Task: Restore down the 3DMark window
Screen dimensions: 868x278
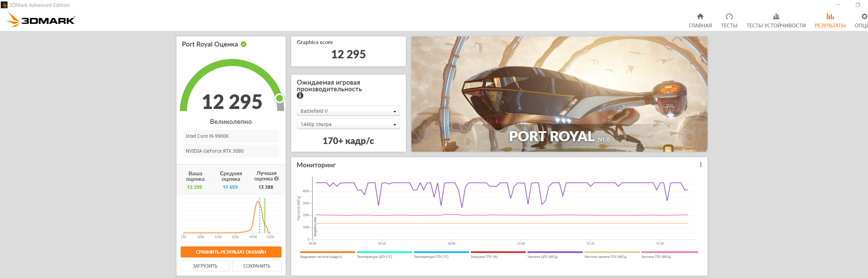Action: 858,5
